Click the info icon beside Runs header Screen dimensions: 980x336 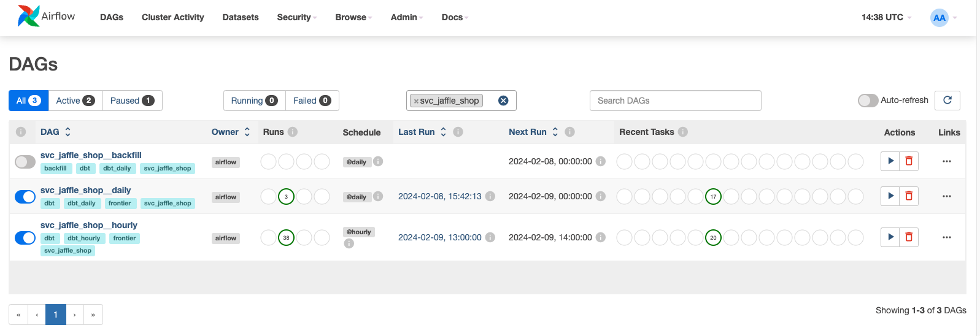(293, 132)
